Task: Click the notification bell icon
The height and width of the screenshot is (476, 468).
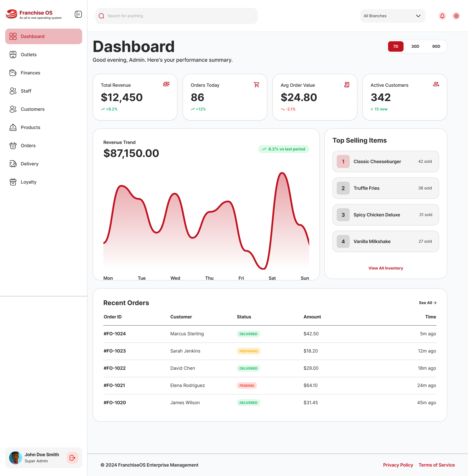Action: tap(442, 16)
